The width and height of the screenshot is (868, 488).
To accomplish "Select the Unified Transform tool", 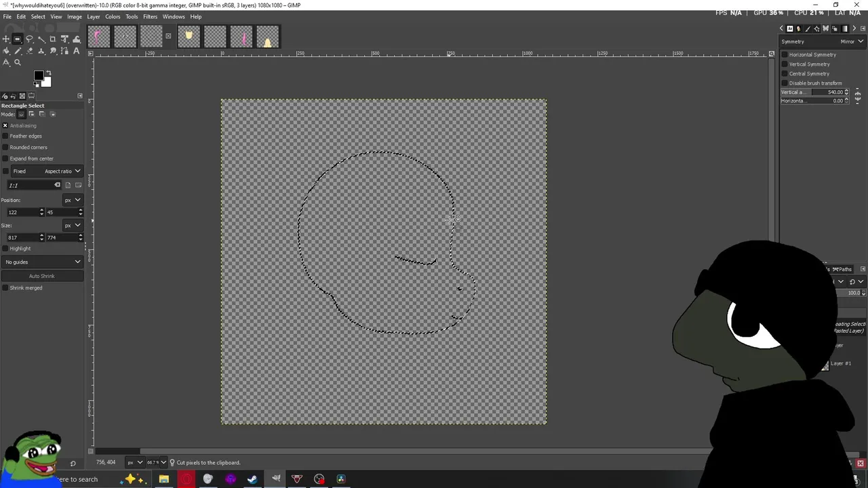I will tap(64, 39).
